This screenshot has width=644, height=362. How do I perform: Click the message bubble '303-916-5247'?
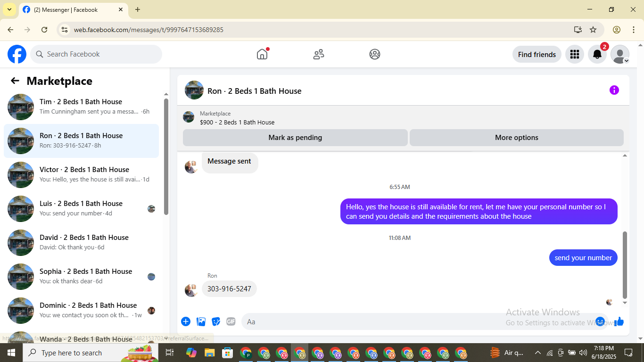(x=229, y=288)
